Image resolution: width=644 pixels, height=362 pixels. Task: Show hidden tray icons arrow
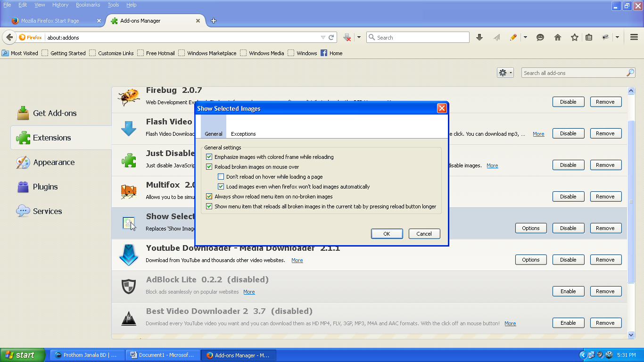[x=583, y=355]
